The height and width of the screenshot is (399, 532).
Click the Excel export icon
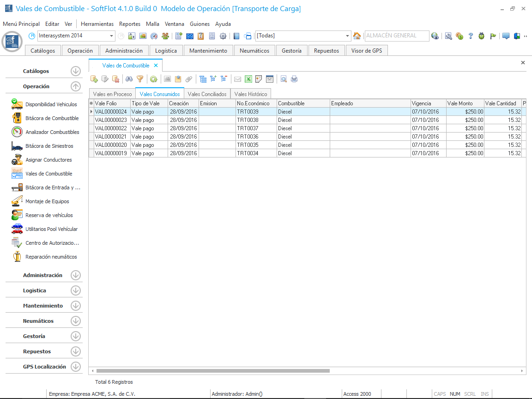pos(248,79)
